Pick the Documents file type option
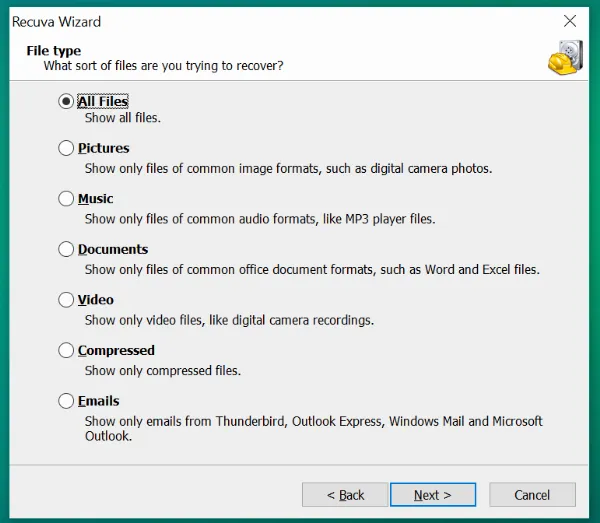The height and width of the screenshot is (523, 600). 67,249
